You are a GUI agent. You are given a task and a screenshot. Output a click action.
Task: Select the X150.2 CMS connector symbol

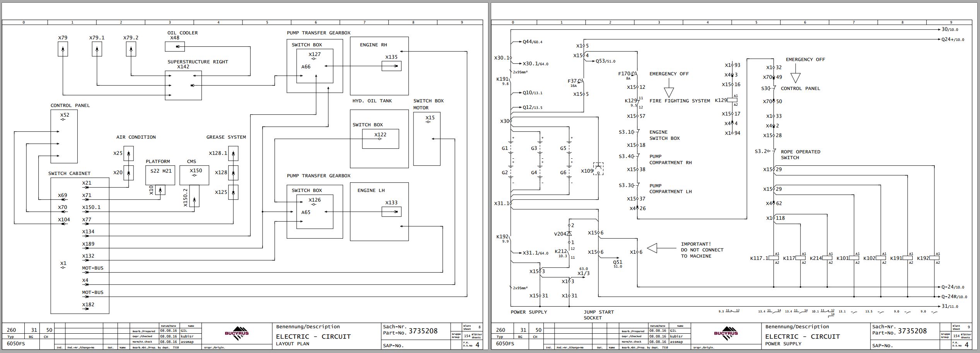tap(194, 196)
